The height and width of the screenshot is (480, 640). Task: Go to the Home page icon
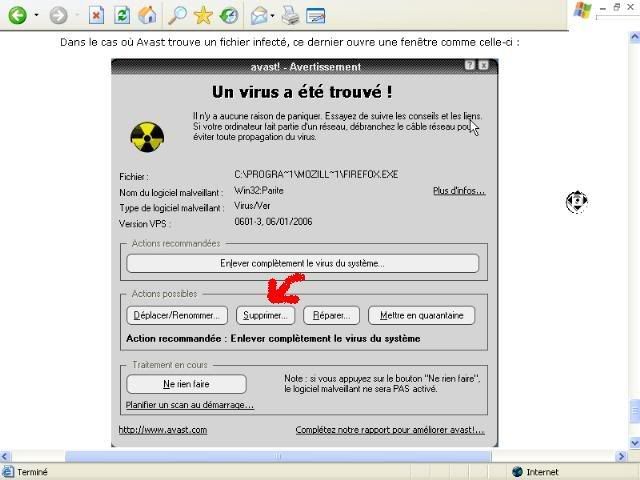[147, 16]
